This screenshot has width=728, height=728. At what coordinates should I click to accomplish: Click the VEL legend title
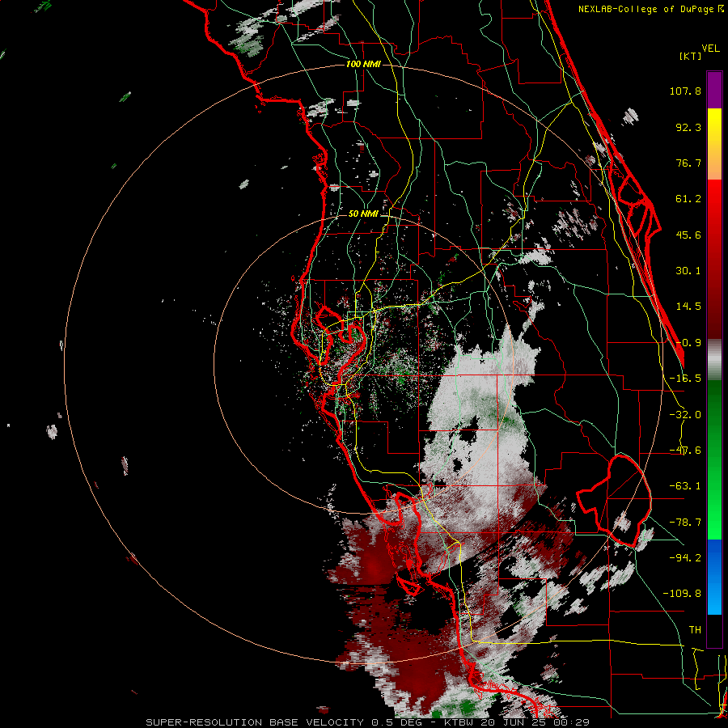(710, 49)
